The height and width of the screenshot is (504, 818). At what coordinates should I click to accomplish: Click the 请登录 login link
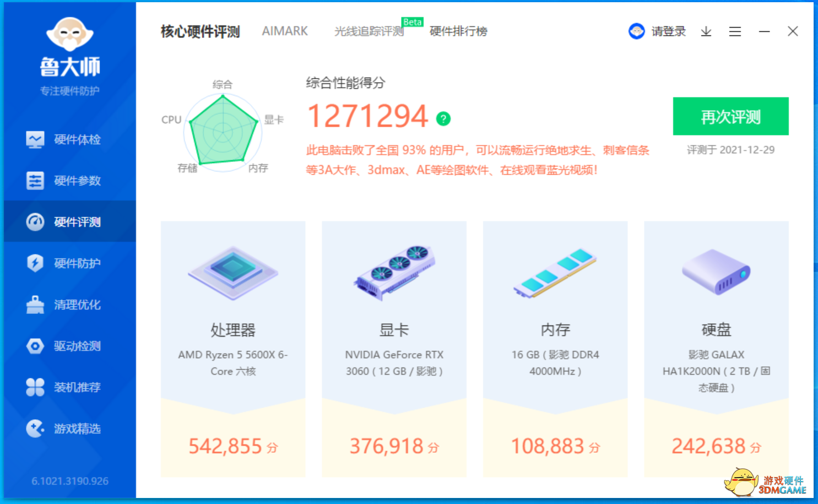coord(668,31)
